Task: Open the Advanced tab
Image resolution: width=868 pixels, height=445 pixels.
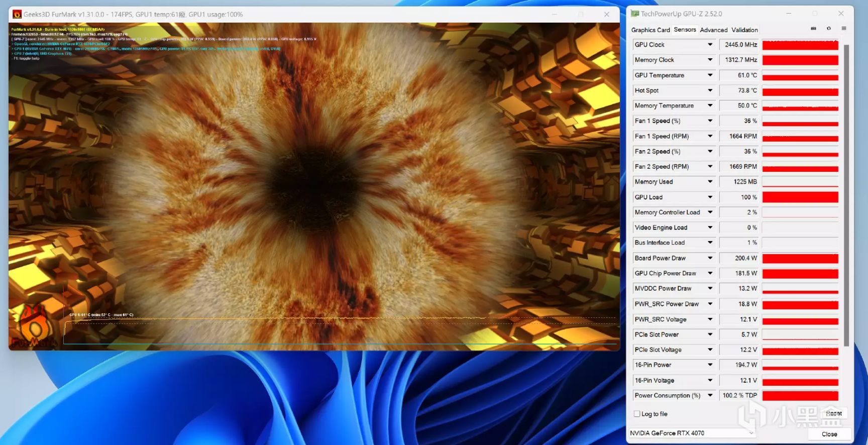Action: [x=714, y=30]
